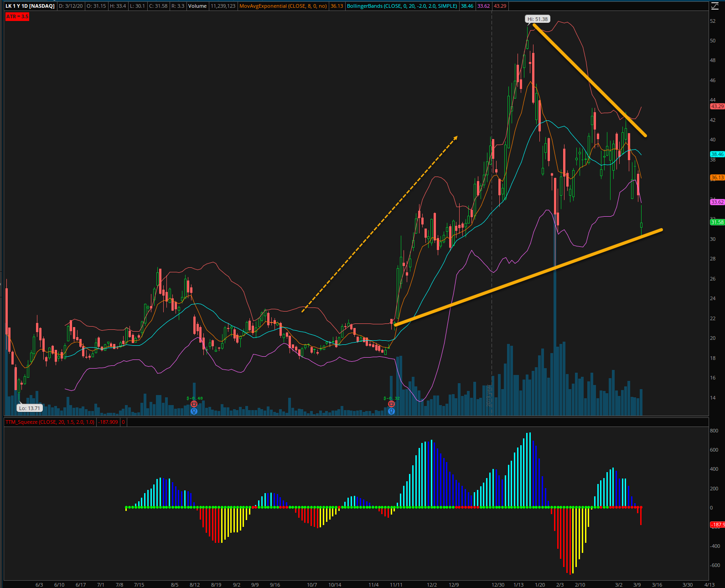The height and width of the screenshot is (588, 725).
Task: Click the cyan 38.46 price axis marker
Action: point(717,154)
